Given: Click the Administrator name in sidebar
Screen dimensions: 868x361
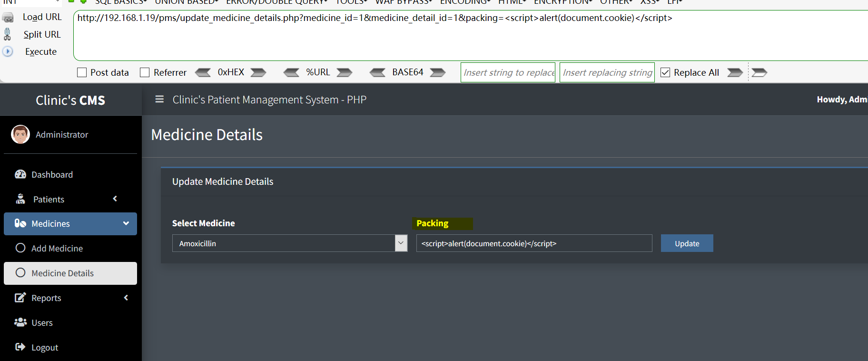Looking at the screenshot, I should [62, 134].
